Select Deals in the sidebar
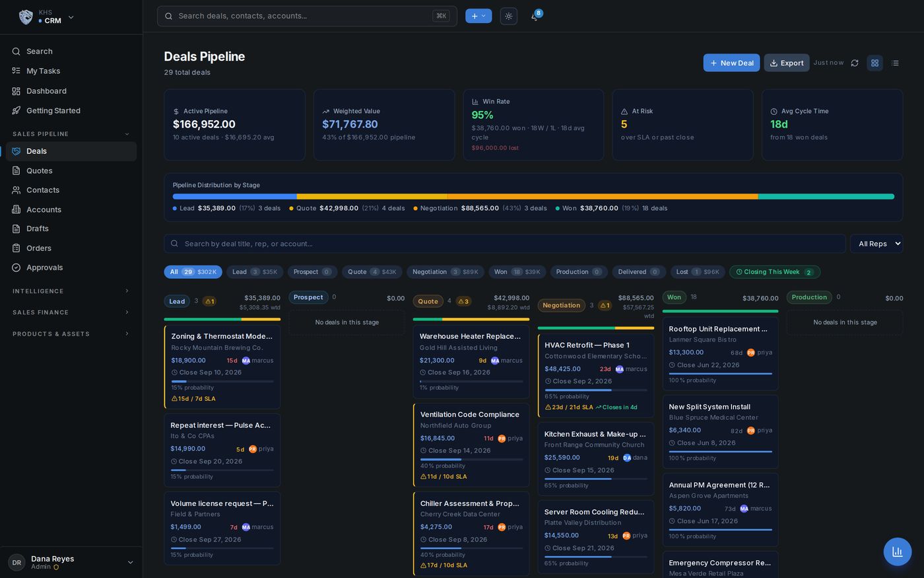The width and height of the screenshot is (924, 578). coord(71,151)
